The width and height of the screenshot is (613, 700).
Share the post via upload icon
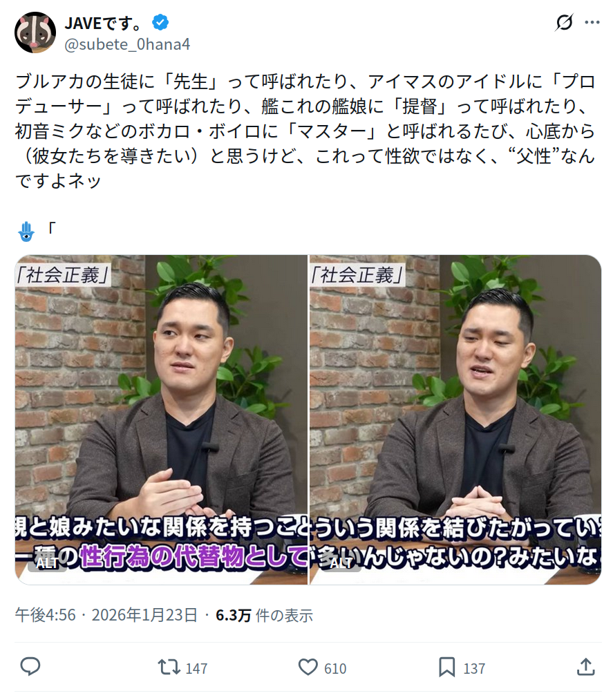[585, 667]
